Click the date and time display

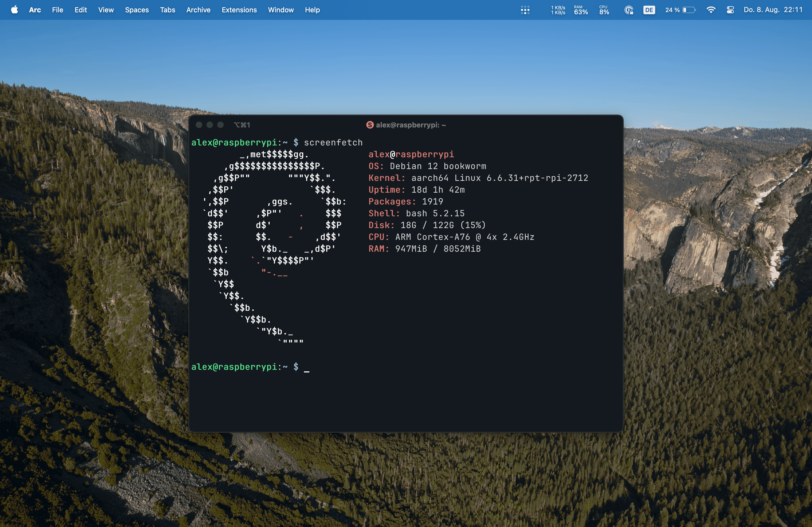(773, 10)
